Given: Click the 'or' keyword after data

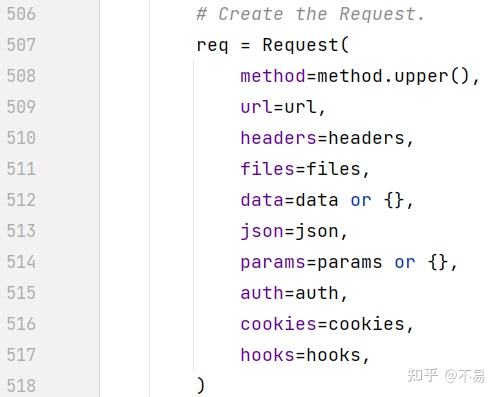Looking at the screenshot, I should 361,201.
